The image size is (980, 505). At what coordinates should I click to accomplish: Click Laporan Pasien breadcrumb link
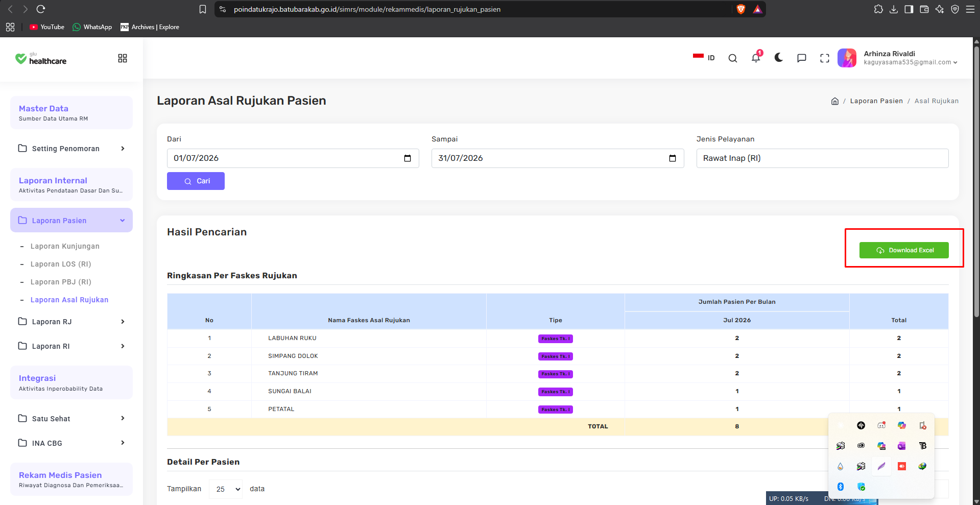click(x=876, y=101)
